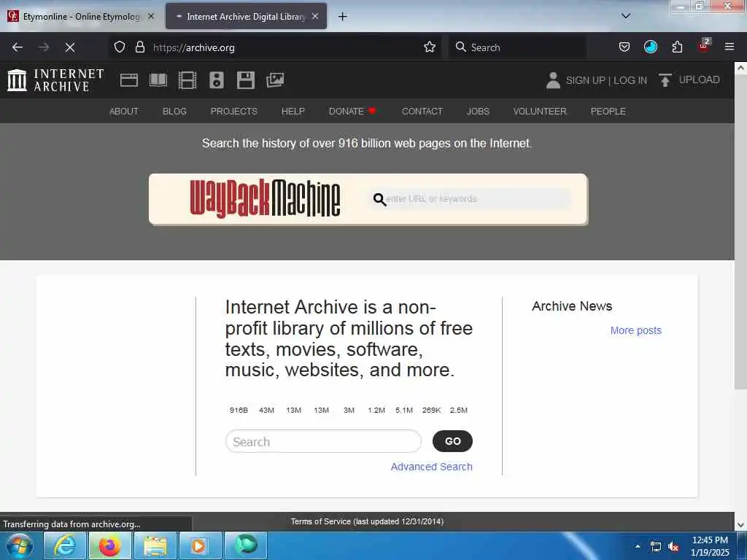The width and height of the screenshot is (747, 560).
Task: Open the Texts book icon
Action: point(158,80)
